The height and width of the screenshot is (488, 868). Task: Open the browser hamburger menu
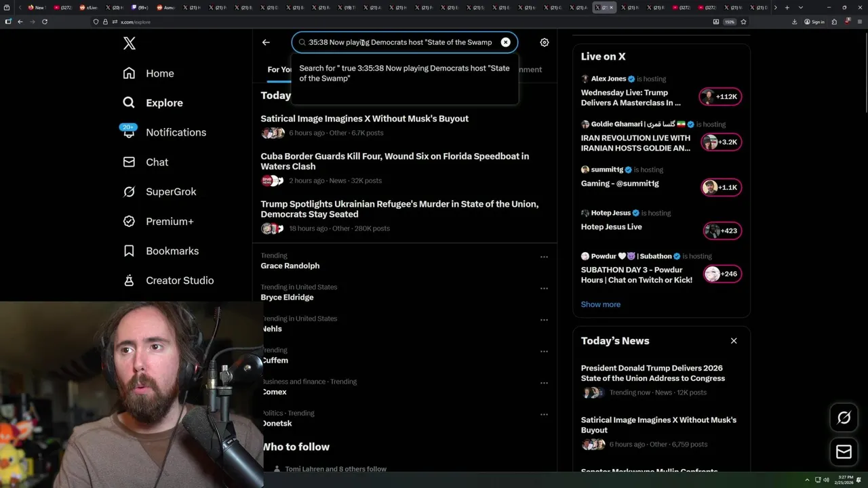[859, 22]
